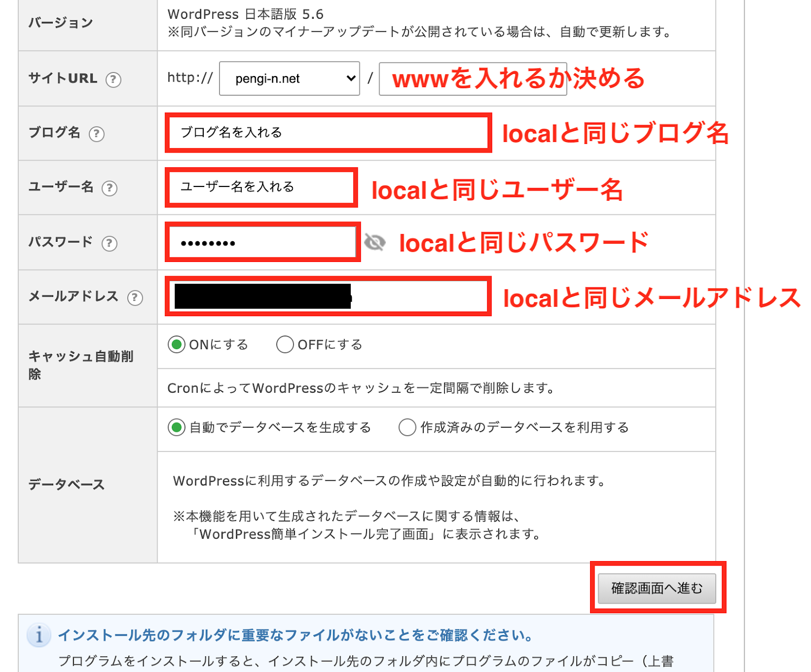Toggle password visibility eye icon

pos(375,242)
